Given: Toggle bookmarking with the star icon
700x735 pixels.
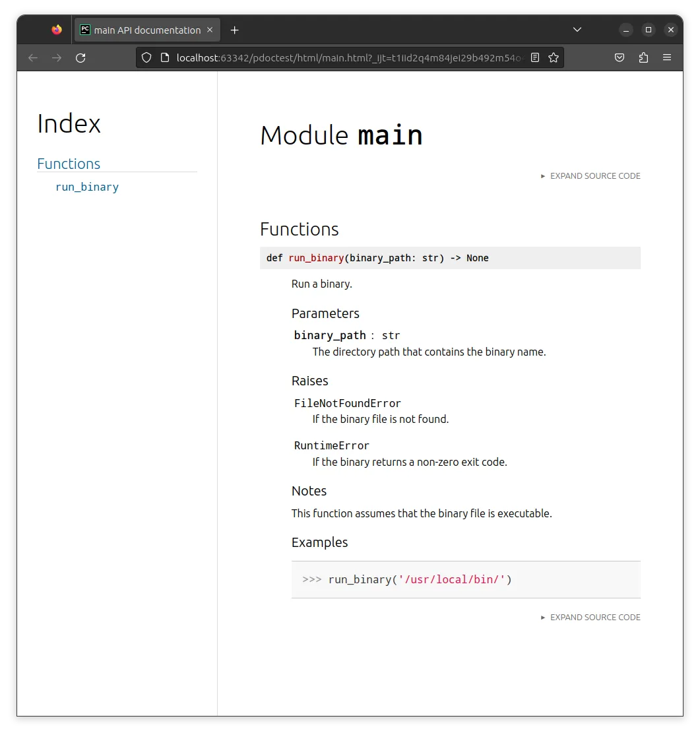Looking at the screenshot, I should (x=554, y=57).
